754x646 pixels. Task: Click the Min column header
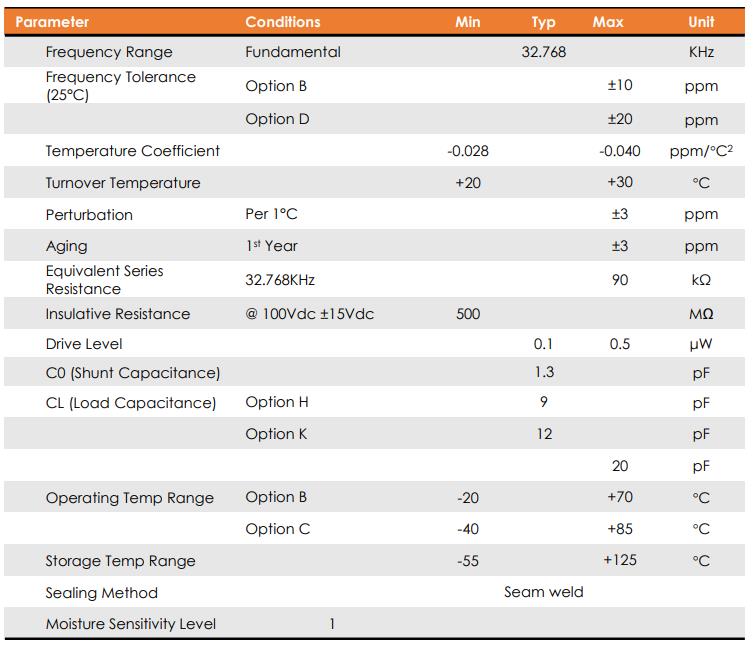tap(467, 22)
